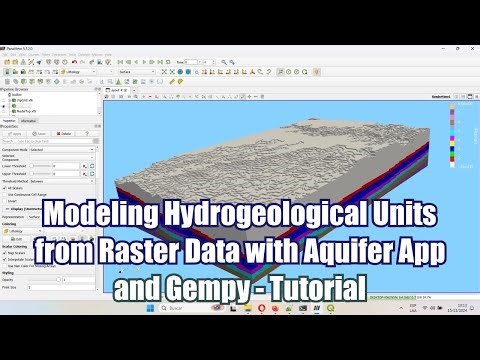Open the Component Mode dropdown
480x360 pixels.
[62, 150]
